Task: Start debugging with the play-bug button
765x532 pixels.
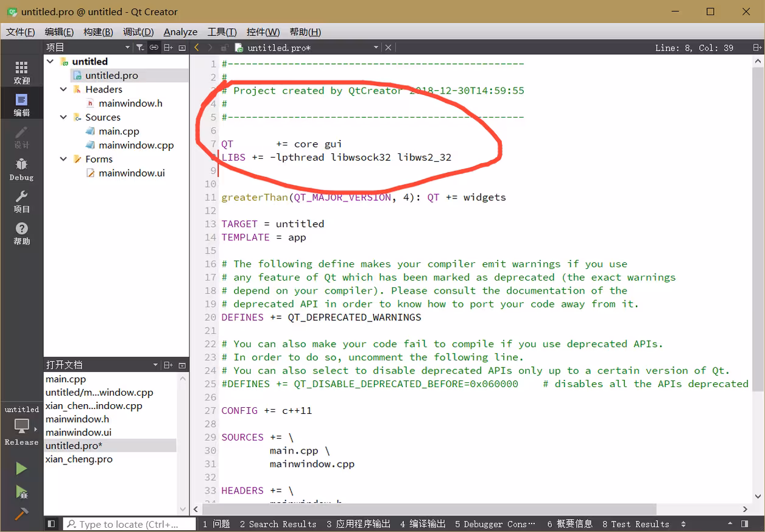Action: coord(21,491)
